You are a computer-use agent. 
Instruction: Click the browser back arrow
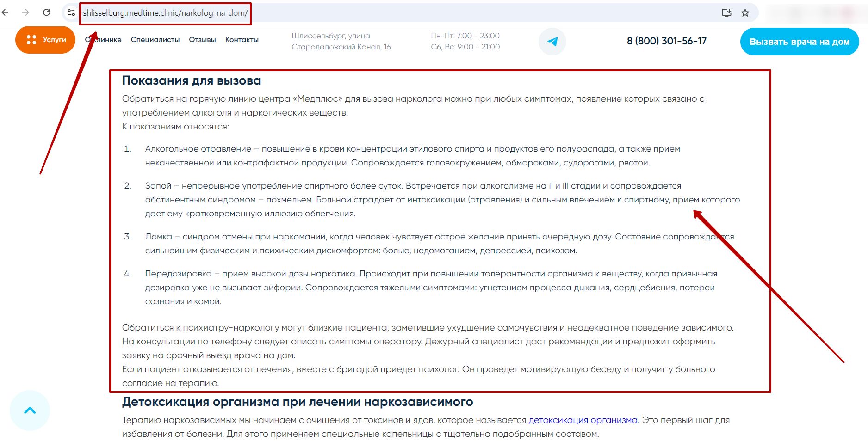click(6, 12)
